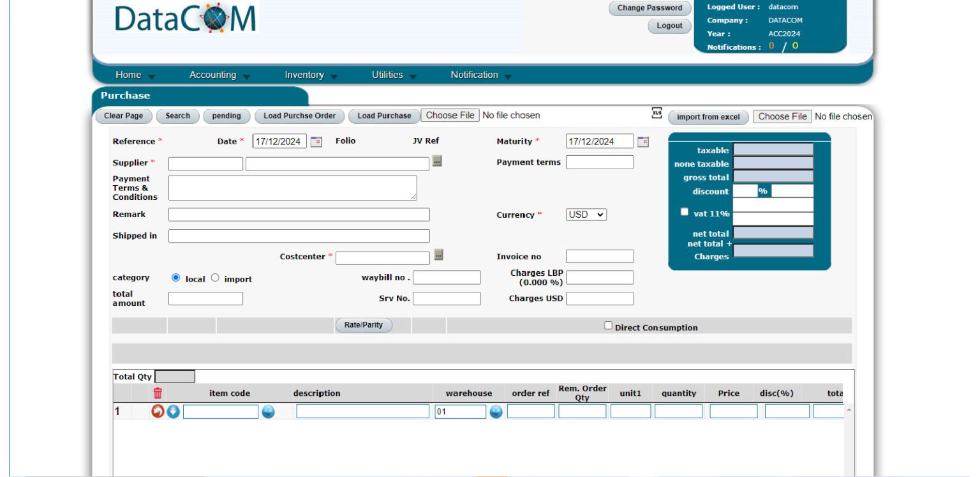The width and height of the screenshot is (980, 477).
Task: Enable the vat 11% checkbox
Action: pyautogui.click(x=684, y=211)
